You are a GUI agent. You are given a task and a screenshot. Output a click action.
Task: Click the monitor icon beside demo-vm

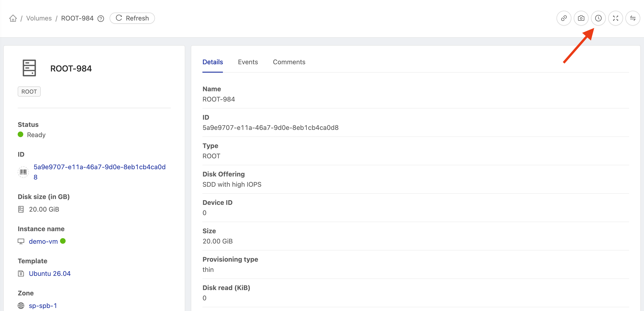pos(21,241)
